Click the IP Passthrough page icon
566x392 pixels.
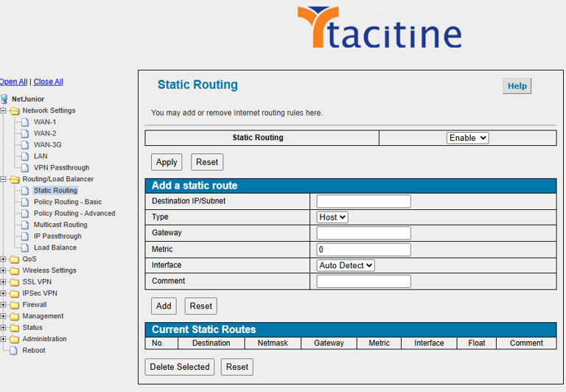pos(25,237)
